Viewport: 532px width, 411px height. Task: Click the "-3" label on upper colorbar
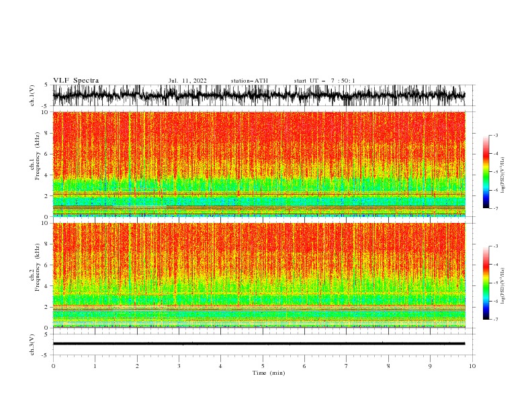[x=496, y=136]
